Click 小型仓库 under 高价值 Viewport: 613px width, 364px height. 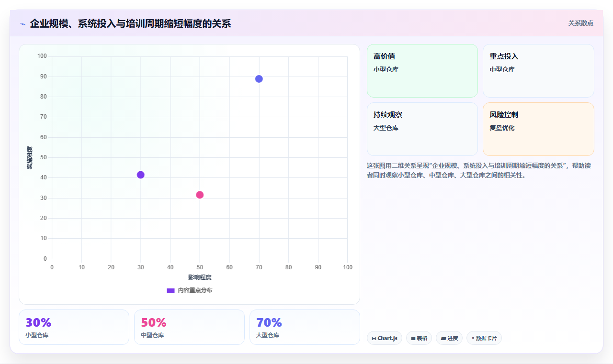point(386,69)
